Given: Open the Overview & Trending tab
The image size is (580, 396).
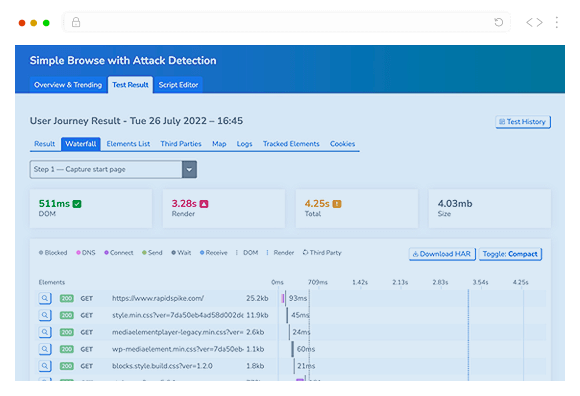Looking at the screenshot, I should pyautogui.click(x=68, y=85).
